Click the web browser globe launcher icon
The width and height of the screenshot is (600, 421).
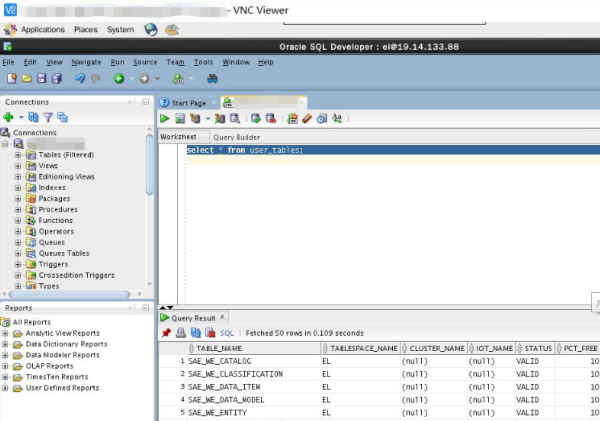(x=151, y=29)
